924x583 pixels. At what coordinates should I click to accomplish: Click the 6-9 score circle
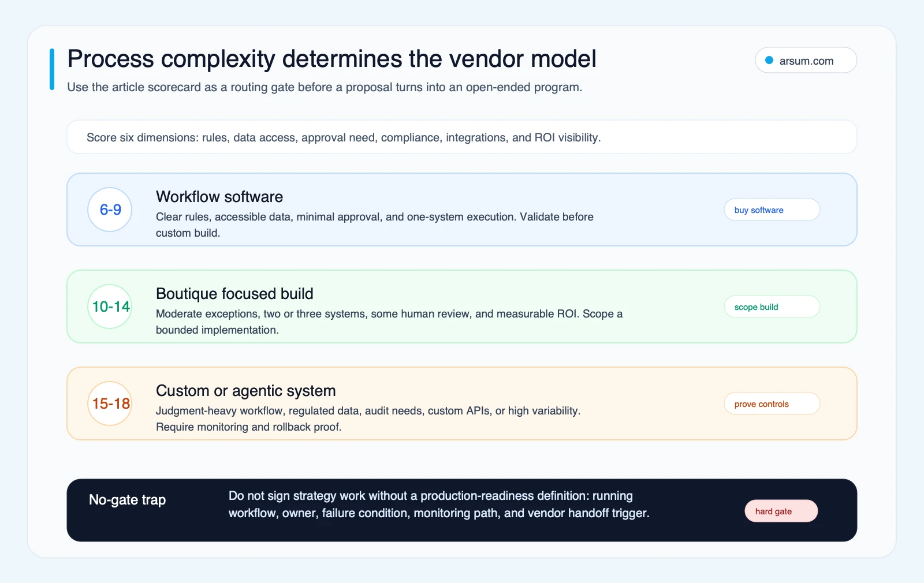tap(110, 210)
